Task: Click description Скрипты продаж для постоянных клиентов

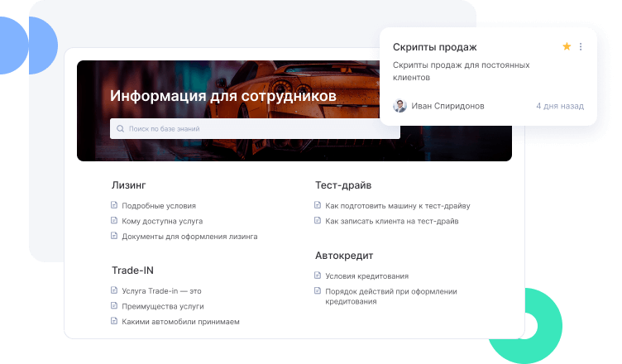Action: (x=461, y=71)
